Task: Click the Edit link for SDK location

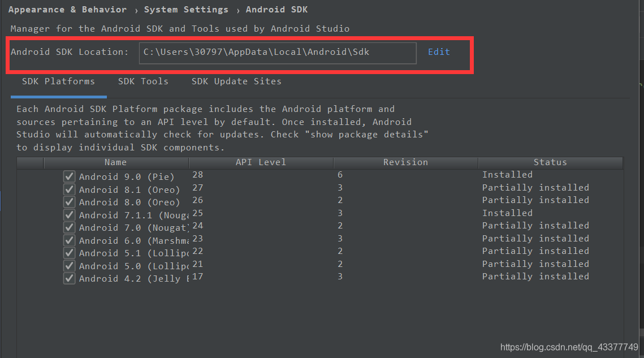Action: pyautogui.click(x=439, y=52)
